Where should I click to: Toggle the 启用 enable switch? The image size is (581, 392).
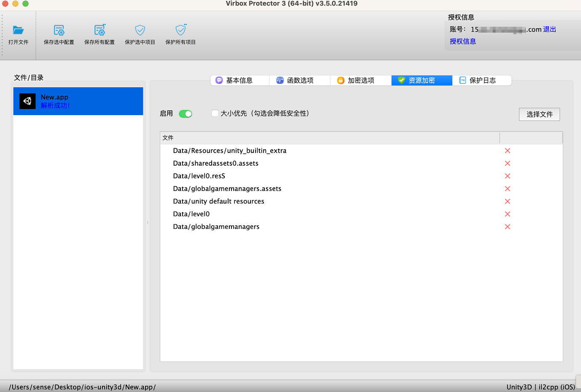pos(186,114)
